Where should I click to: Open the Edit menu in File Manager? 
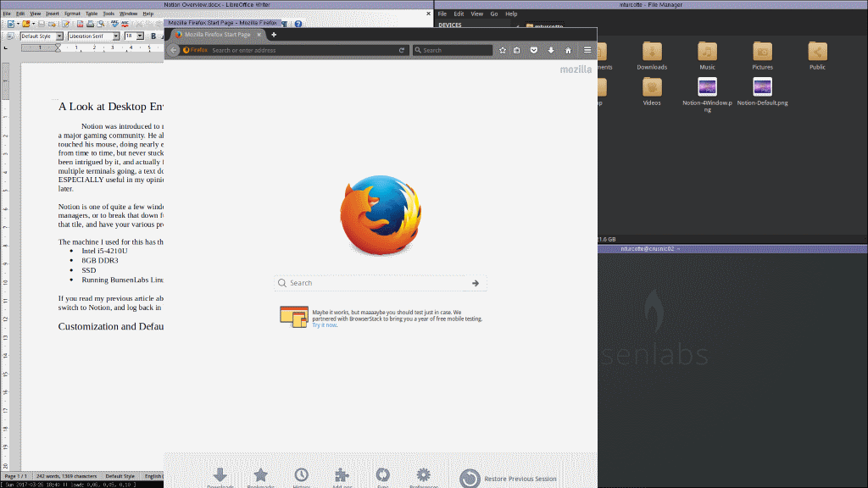click(459, 14)
